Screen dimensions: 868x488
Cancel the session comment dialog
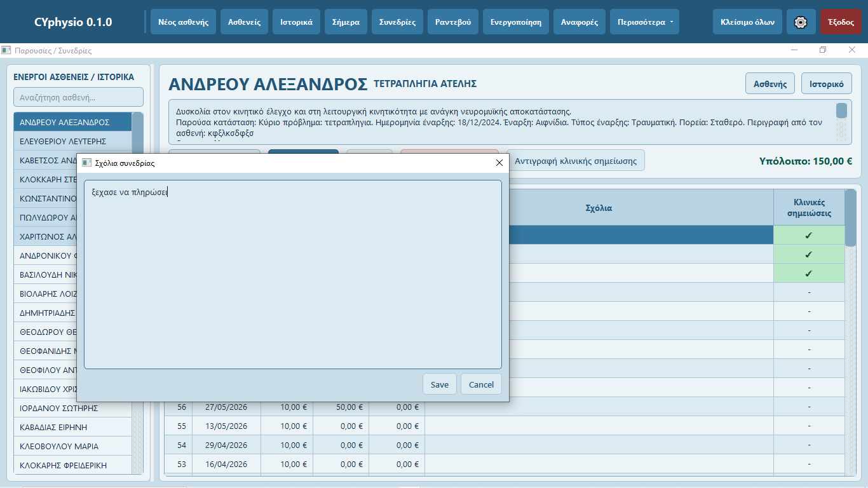pyautogui.click(x=481, y=384)
